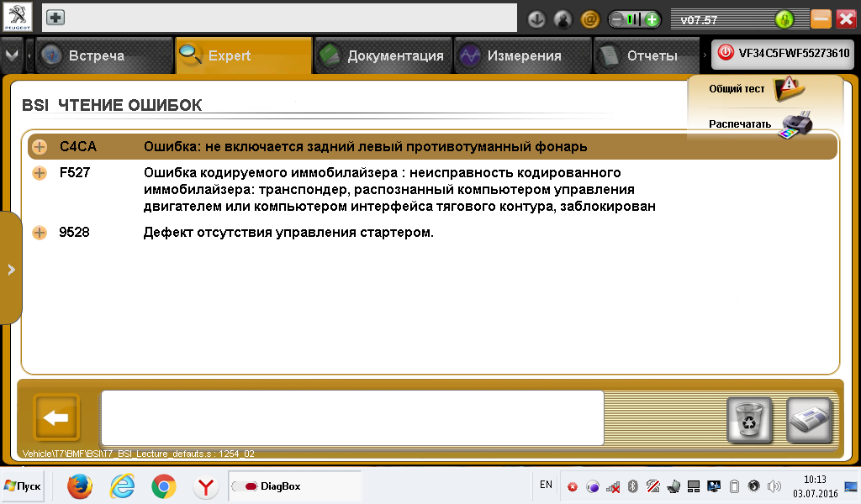Minimize the DiagBox window

tap(821, 19)
